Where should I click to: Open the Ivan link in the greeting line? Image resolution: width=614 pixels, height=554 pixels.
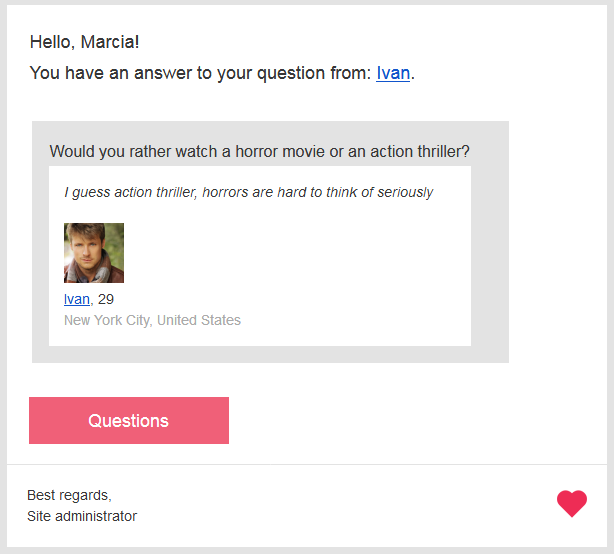(x=393, y=73)
